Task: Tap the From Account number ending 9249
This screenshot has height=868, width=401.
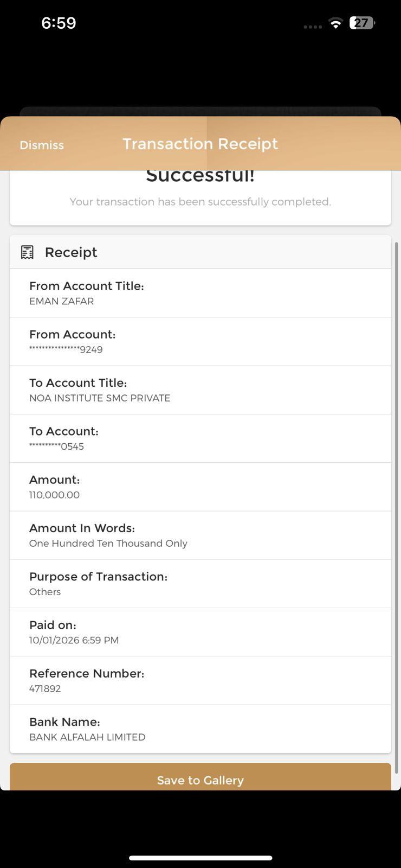Action: click(x=66, y=349)
